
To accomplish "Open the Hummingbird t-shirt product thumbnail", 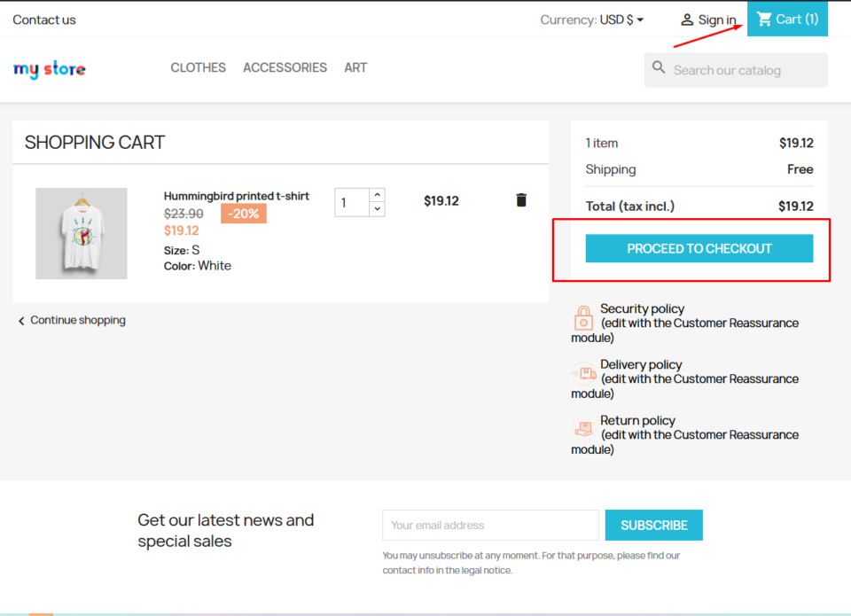I will coord(82,233).
